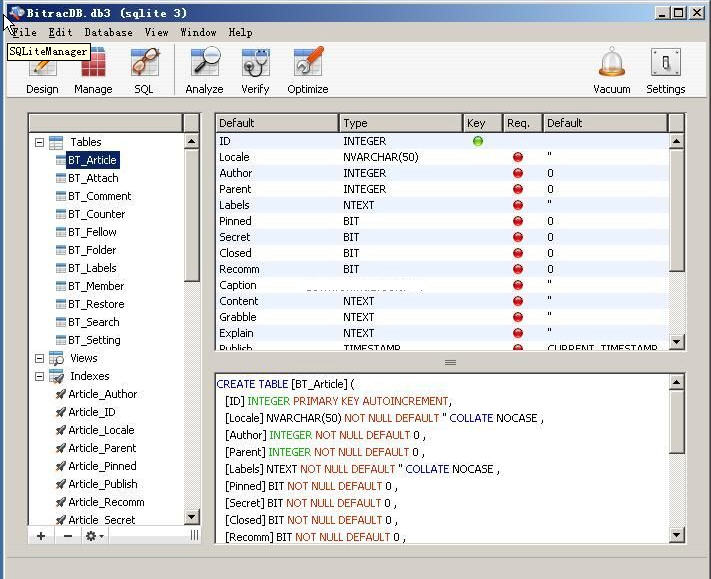
Task: Select the Article_Parent index
Action: point(102,448)
